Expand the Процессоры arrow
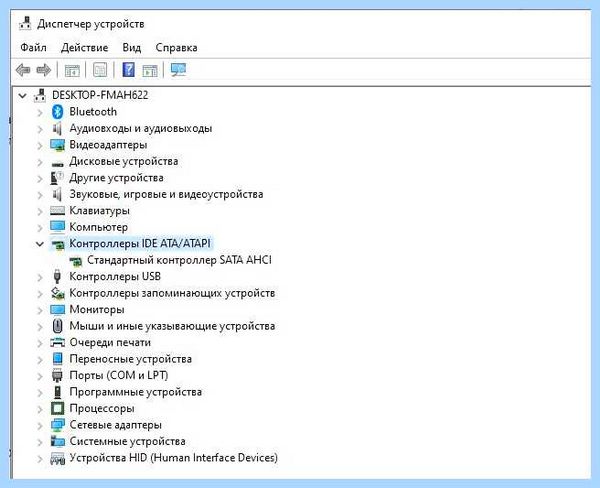The image size is (600, 488). (39, 408)
